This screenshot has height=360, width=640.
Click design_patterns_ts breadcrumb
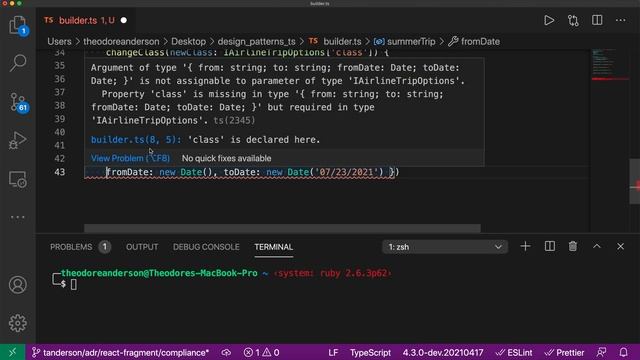[256, 42]
